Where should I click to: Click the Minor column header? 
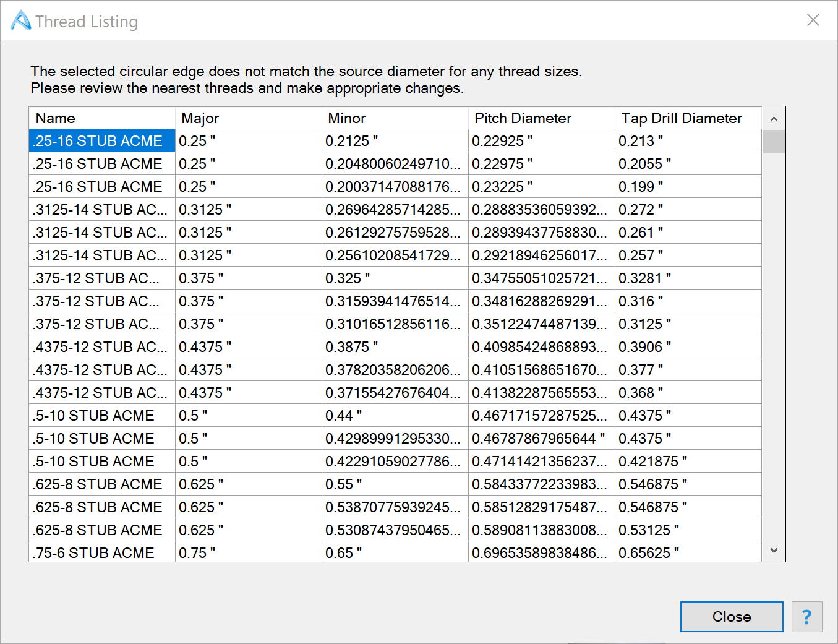click(x=395, y=118)
